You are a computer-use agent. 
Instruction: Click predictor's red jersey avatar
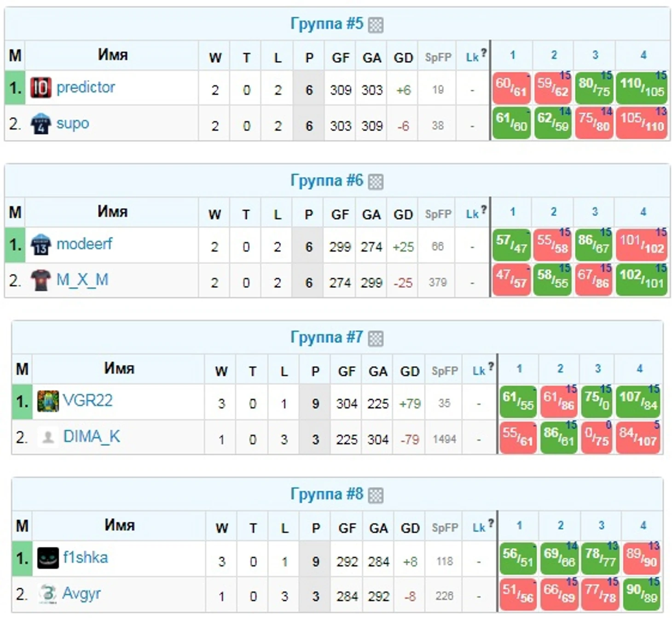(x=41, y=87)
